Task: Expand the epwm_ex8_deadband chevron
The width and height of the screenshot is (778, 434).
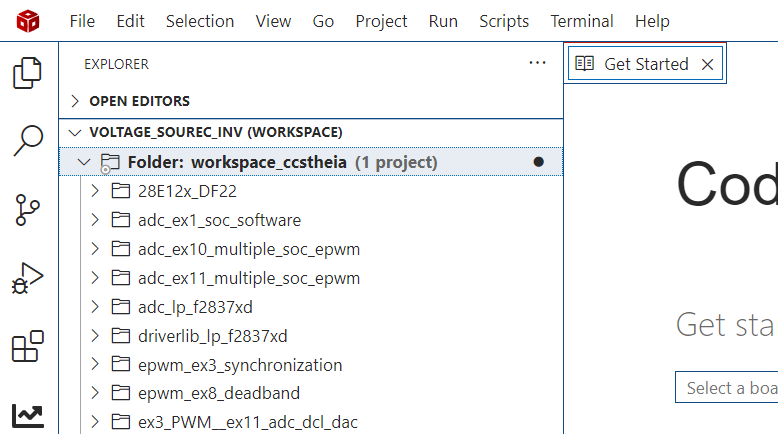Action: (95, 393)
